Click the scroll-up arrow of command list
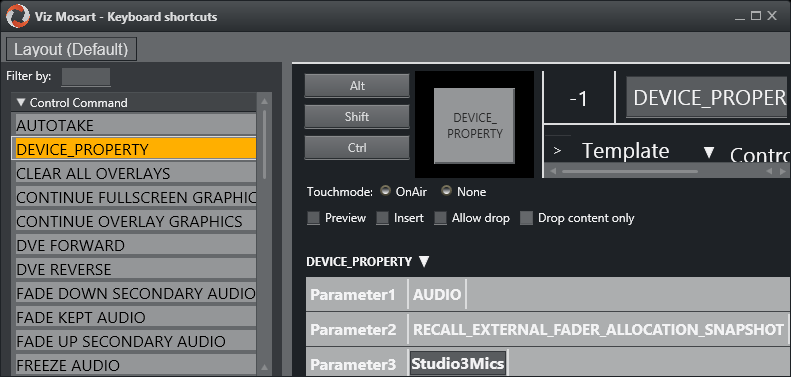Image resolution: width=791 pixels, height=377 pixels. [264, 102]
